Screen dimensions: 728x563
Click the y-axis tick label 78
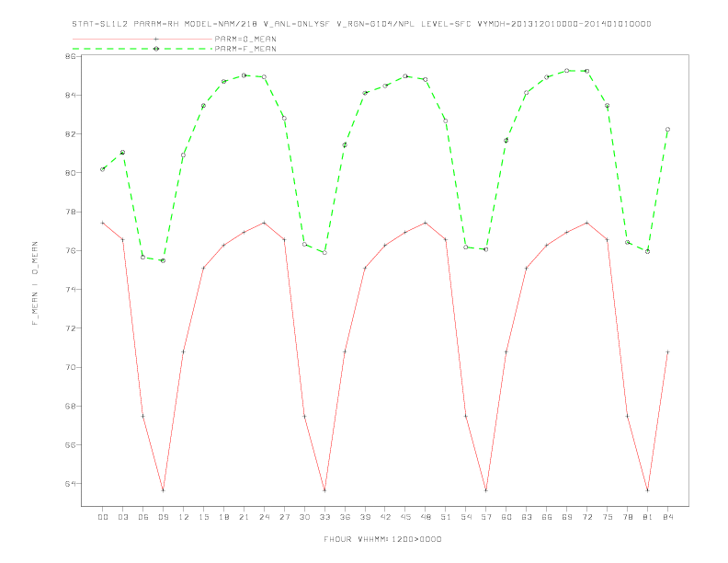click(x=71, y=212)
